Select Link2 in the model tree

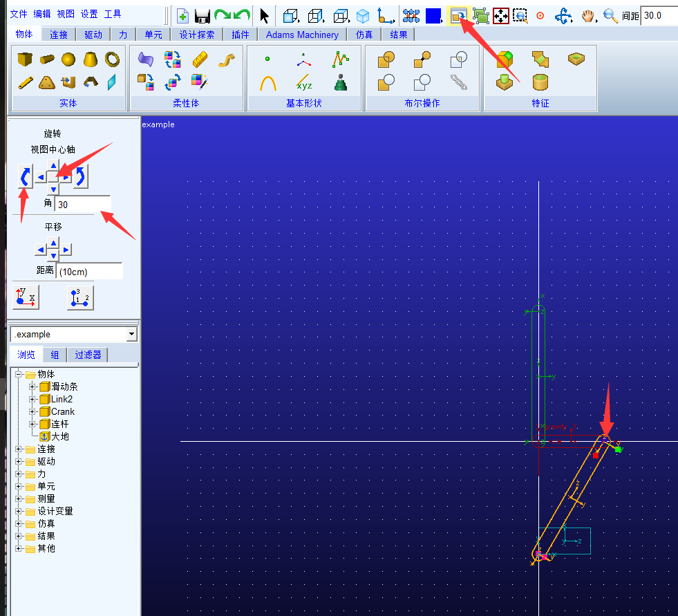(x=62, y=400)
